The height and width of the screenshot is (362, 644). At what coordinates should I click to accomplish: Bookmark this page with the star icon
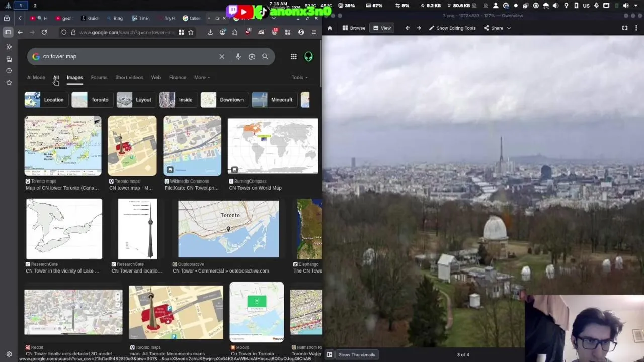(191, 32)
